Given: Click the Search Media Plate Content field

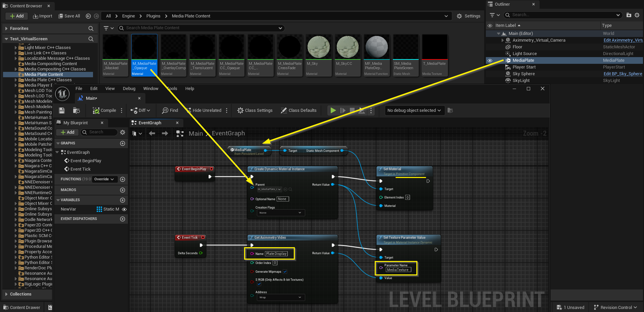Looking at the screenshot, I should point(201,28).
